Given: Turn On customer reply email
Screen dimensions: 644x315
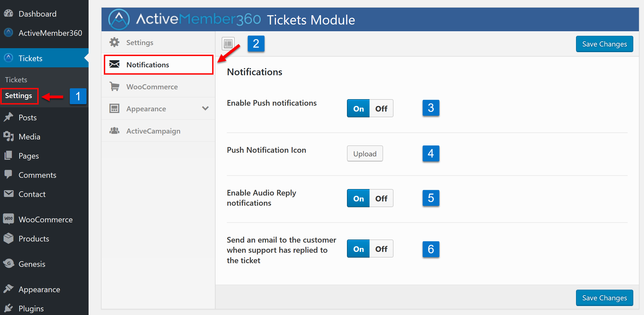Looking at the screenshot, I should click(358, 249).
